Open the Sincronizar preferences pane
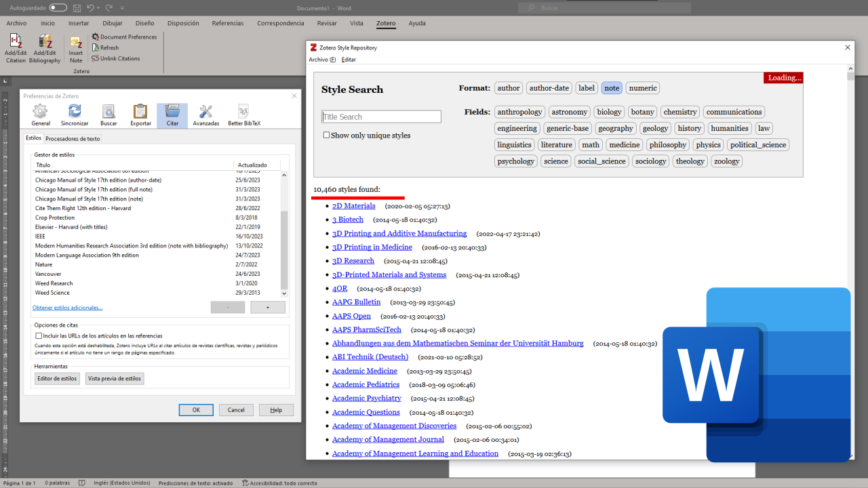The width and height of the screenshot is (868, 488). click(75, 114)
